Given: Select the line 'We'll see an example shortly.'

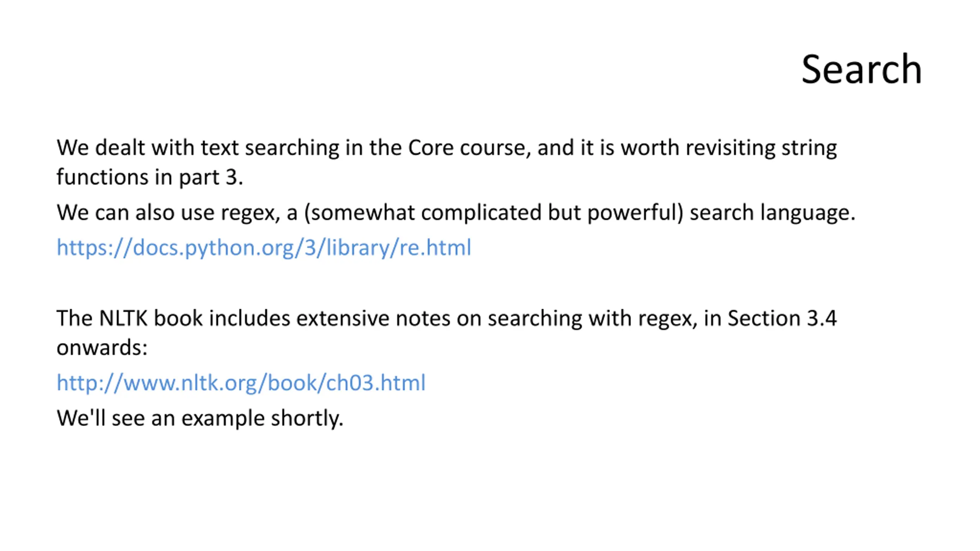Looking at the screenshot, I should click(200, 418).
